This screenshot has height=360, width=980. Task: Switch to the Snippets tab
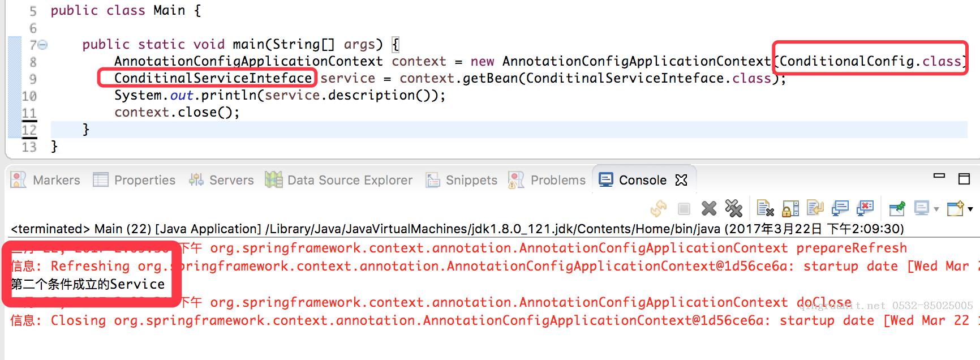click(x=461, y=180)
